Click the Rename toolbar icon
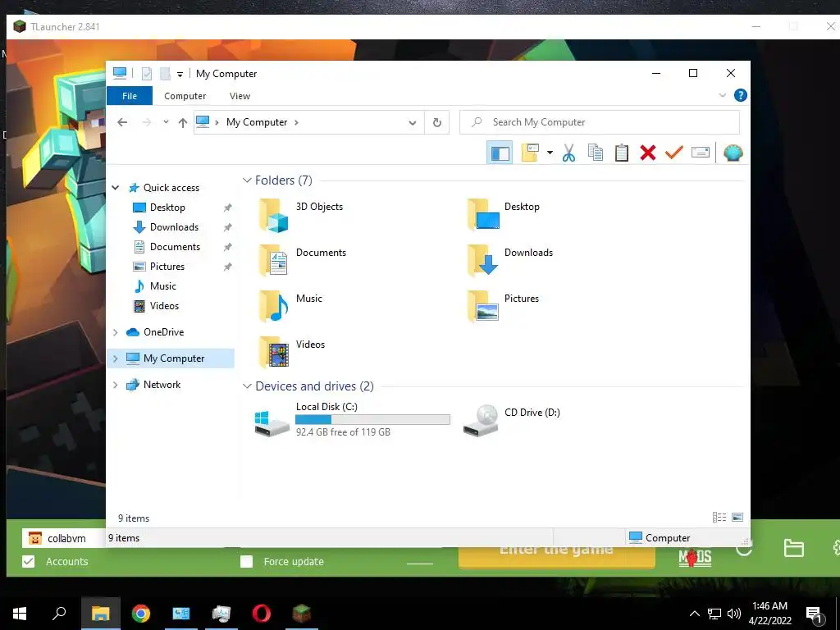 (x=701, y=153)
